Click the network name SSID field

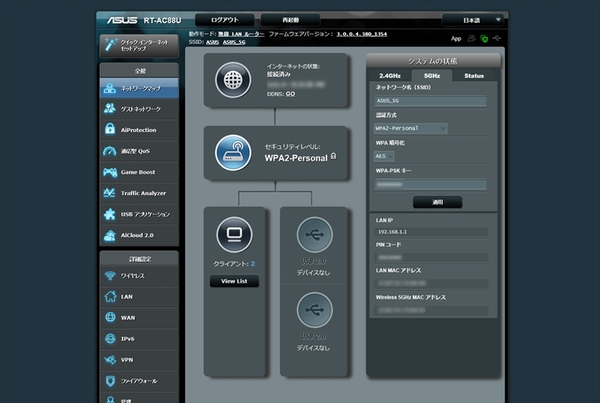click(x=430, y=101)
